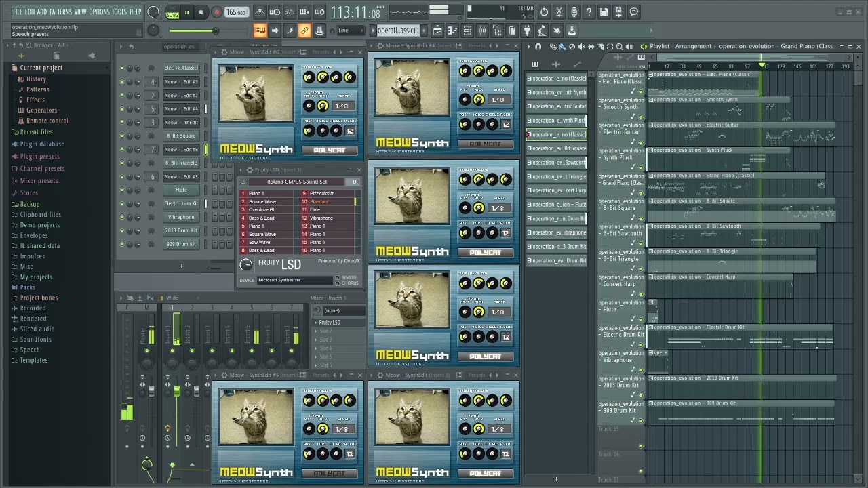Click the download arrow icon in the toolbar
Viewport: 868px width, 488px height.
pos(572,30)
